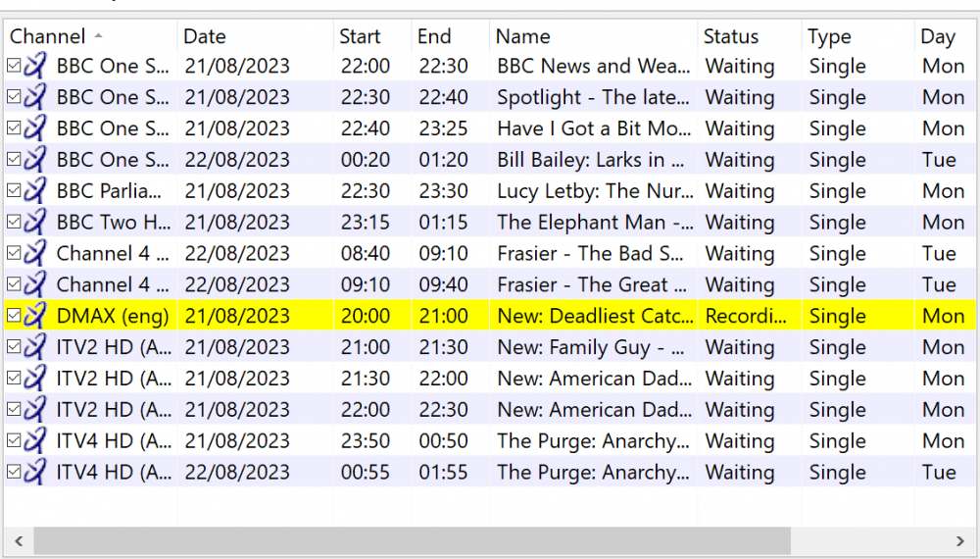Sort by the Day column header
Screen dimensions: 980x559
947,36
